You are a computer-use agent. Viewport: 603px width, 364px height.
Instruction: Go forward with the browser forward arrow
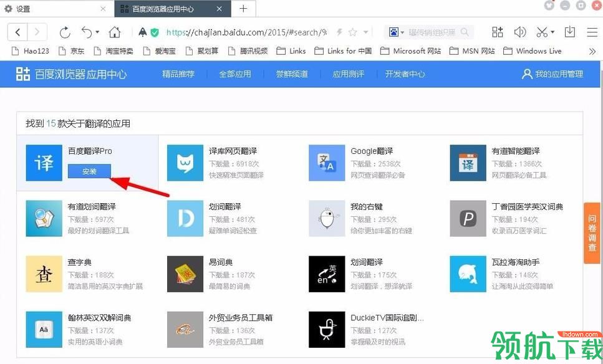[x=37, y=32]
